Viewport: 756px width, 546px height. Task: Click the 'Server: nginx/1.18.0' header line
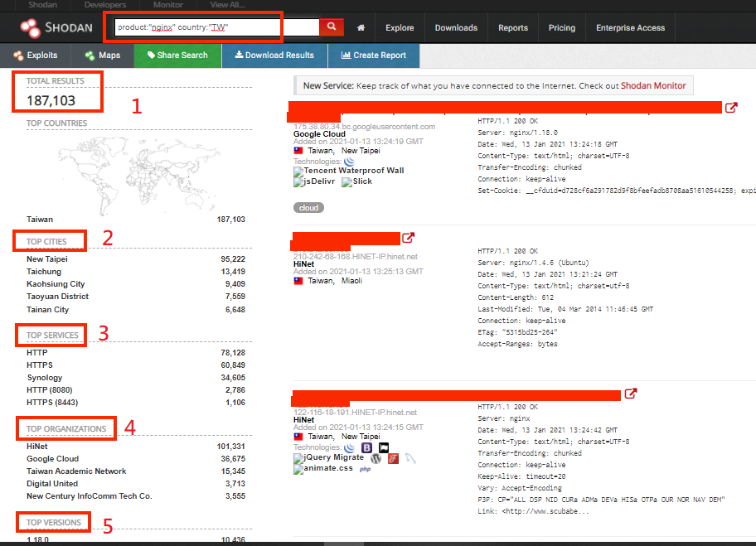[x=518, y=133]
